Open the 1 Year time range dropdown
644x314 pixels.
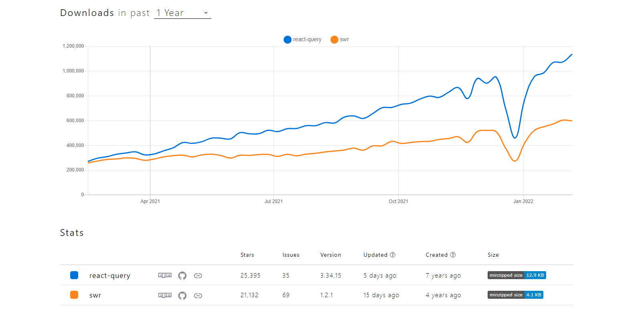tap(182, 13)
